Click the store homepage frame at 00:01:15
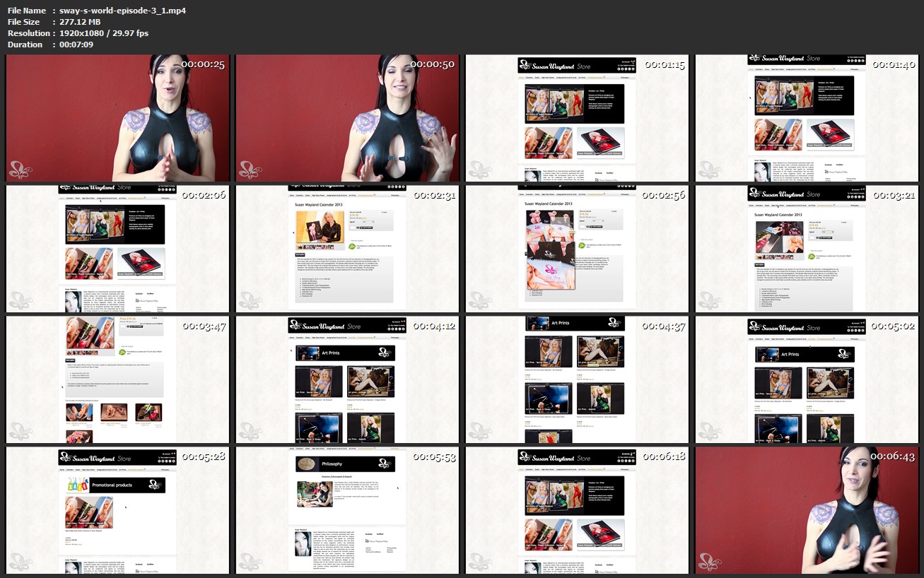The image size is (924, 578). tap(577, 118)
